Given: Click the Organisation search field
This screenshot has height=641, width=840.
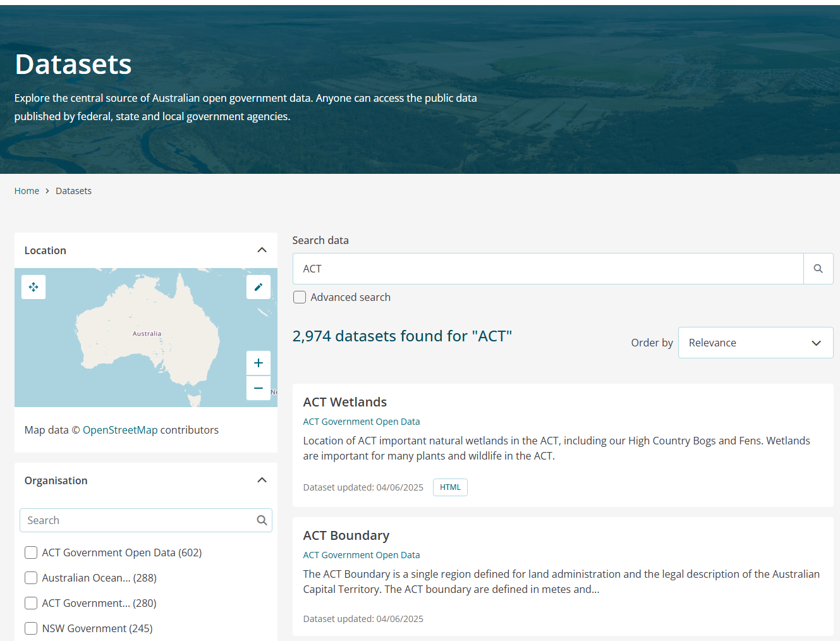Looking at the screenshot, I should point(138,520).
